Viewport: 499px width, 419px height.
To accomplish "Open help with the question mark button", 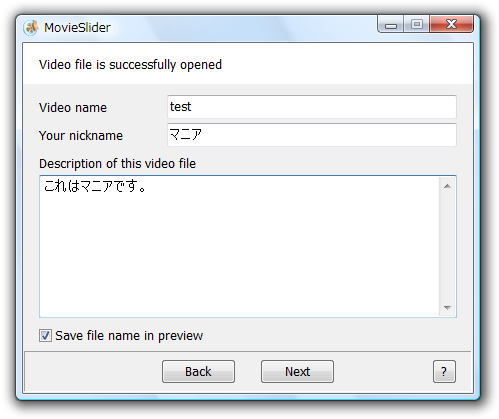I will tap(444, 371).
